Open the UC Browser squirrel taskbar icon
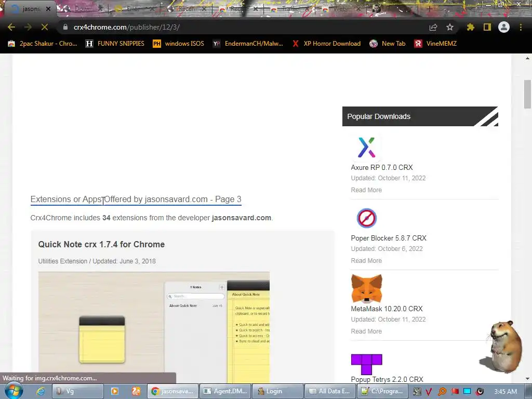Image resolution: width=532 pixels, height=399 pixels. (136, 391)
